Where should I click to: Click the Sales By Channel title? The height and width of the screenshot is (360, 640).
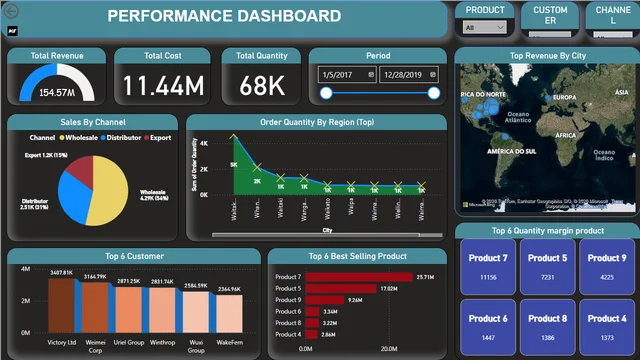(x=93, y=122)
